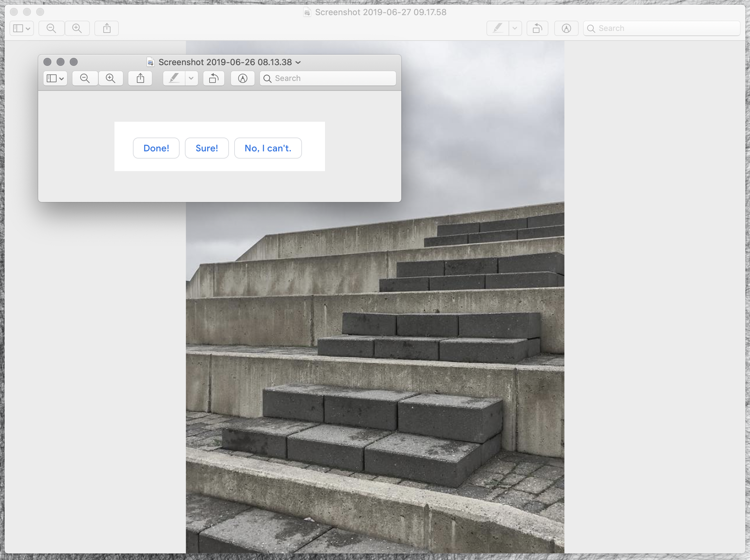Image resolution: width=750 pixels, height=560 pixels.
Task: Expand highlight color dropdown in 08.13.38 window
Action: pyautogui.click(x=191, y=78)
